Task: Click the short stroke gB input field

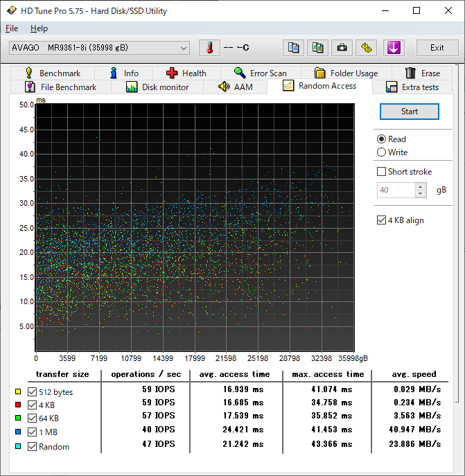Action: coord(395,190)
